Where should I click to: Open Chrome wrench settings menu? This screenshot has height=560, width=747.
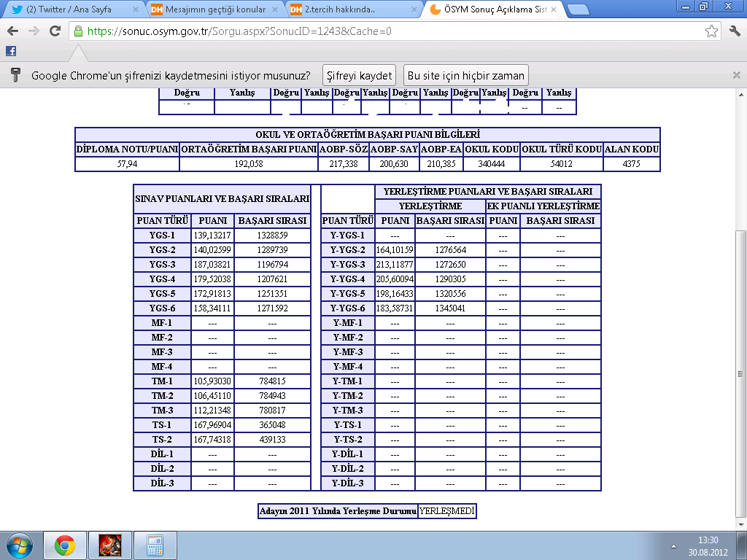point(735,31)
